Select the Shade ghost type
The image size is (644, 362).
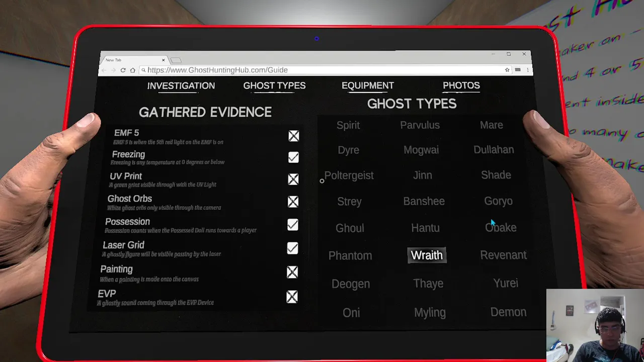click(x=496, y=175)
